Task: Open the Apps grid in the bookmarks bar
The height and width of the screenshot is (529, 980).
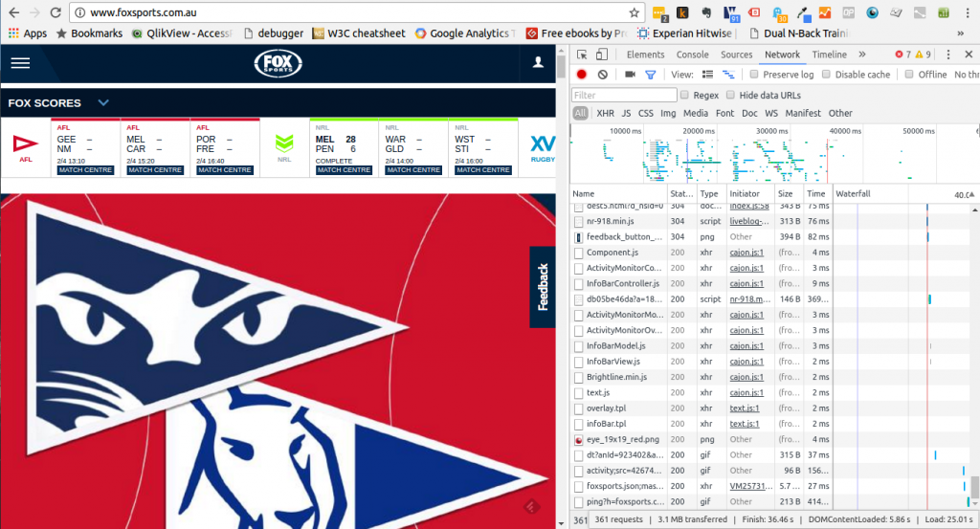Action: click(28, 33)
